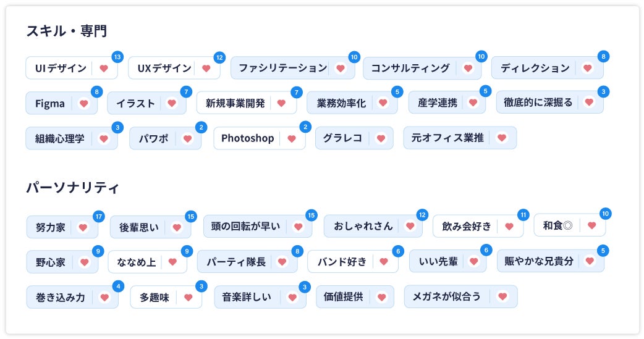Toggle like heart on 新規事業開発 tag
The height and width of the screenshot is (339, 644).
click(282, 103)
